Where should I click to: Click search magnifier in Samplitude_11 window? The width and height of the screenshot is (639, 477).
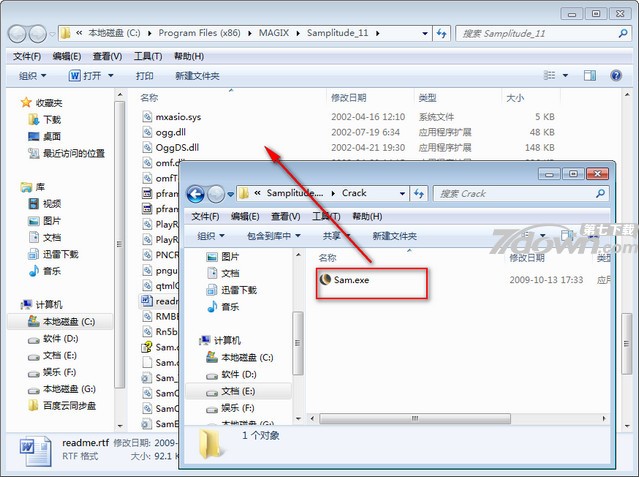623,33
